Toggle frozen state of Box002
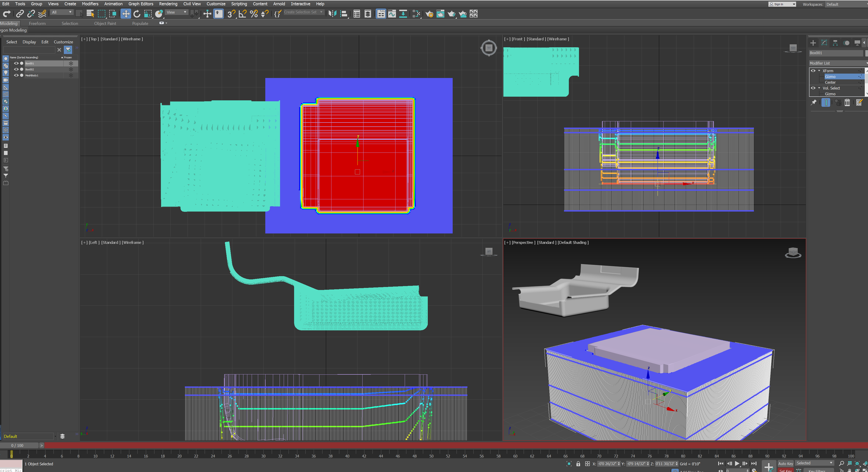Screen dimensions: 868x472 pyautogui.click(x=71, y=69)
